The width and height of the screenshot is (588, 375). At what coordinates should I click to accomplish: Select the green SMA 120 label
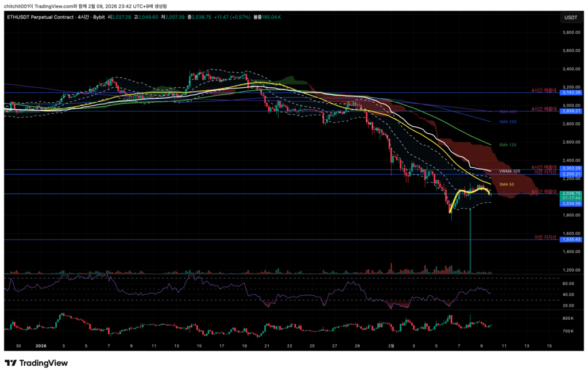[x=508, y=145]
